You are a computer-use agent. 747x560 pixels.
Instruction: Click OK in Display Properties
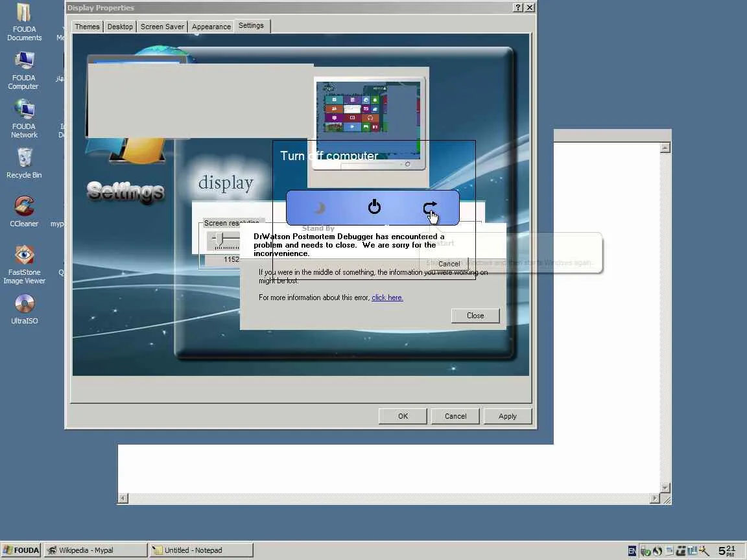click(403, 416)
